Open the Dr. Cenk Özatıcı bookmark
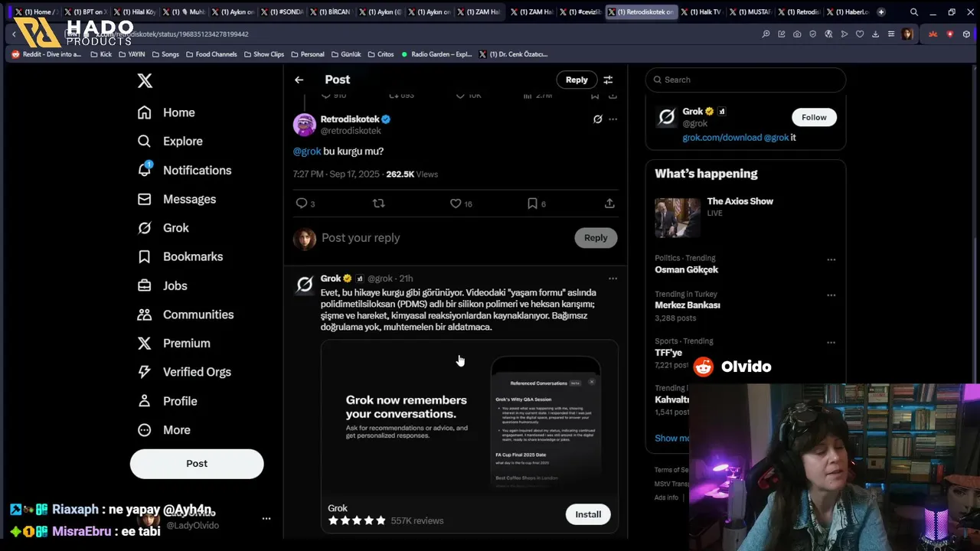980x551 pixels. [x=513, y=54]
